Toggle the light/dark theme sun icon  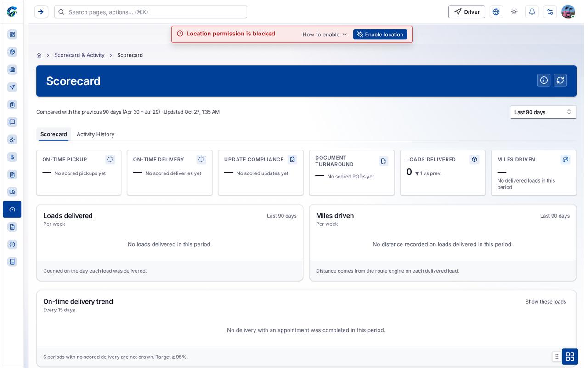[x=514, y=12]
